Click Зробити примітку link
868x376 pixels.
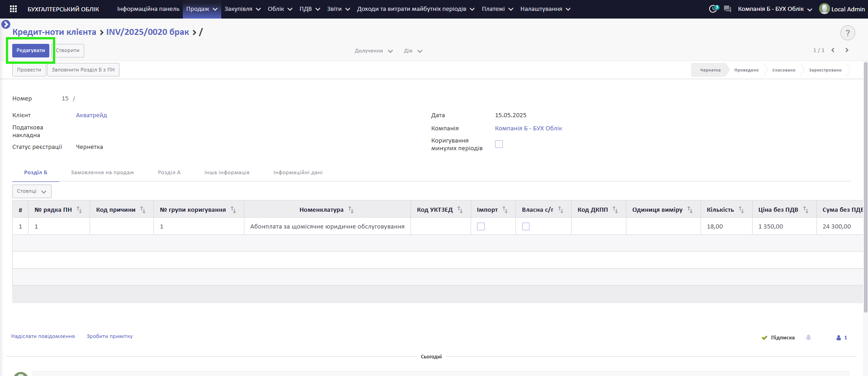110,336
